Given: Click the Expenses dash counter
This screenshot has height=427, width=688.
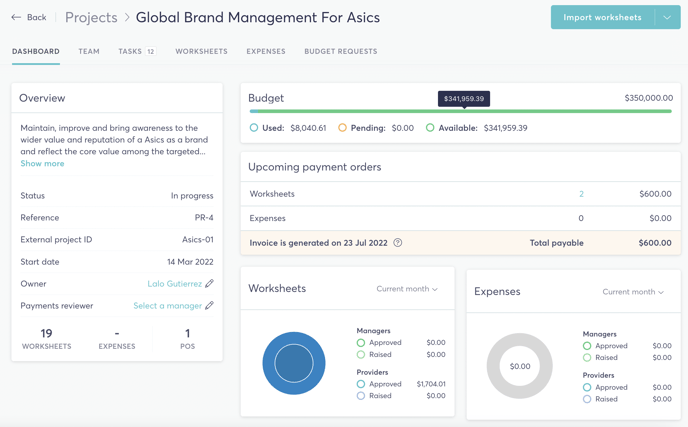Looking at the screenshot, I should pos(117,338).
